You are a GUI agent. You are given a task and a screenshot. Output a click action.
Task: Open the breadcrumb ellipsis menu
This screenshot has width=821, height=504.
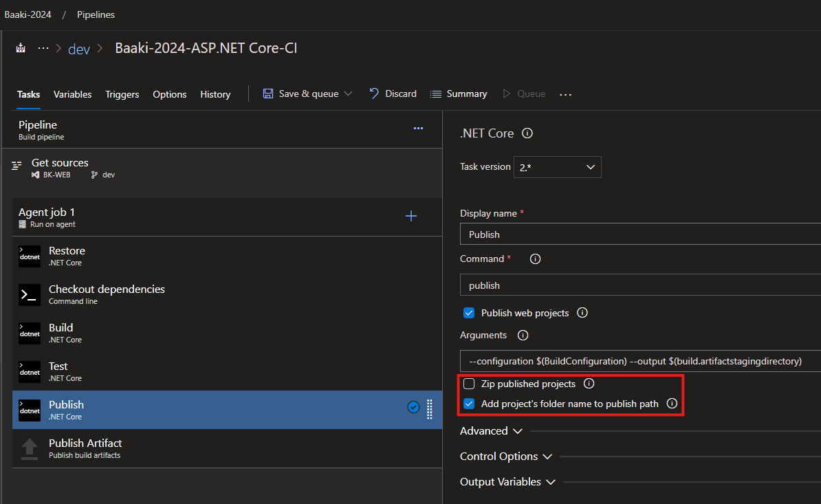[43, 48]
